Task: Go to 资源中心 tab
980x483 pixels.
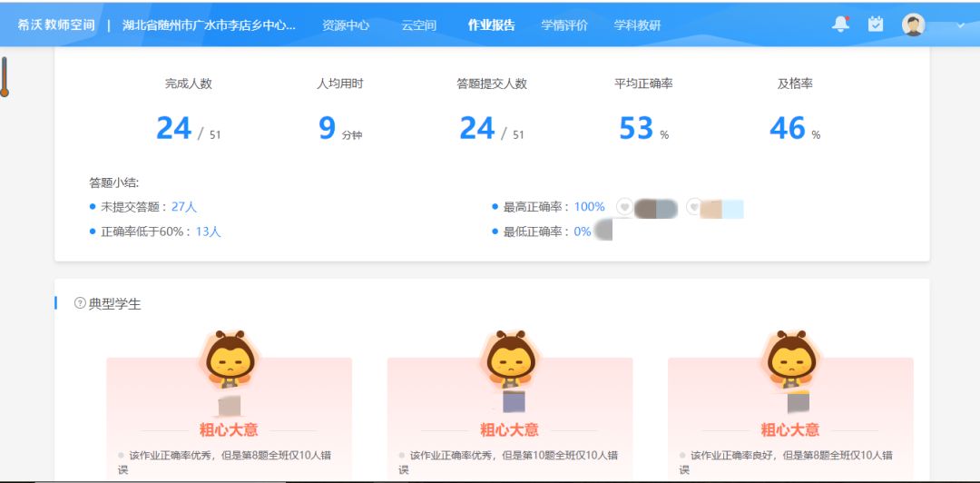Action: point(346,25)
